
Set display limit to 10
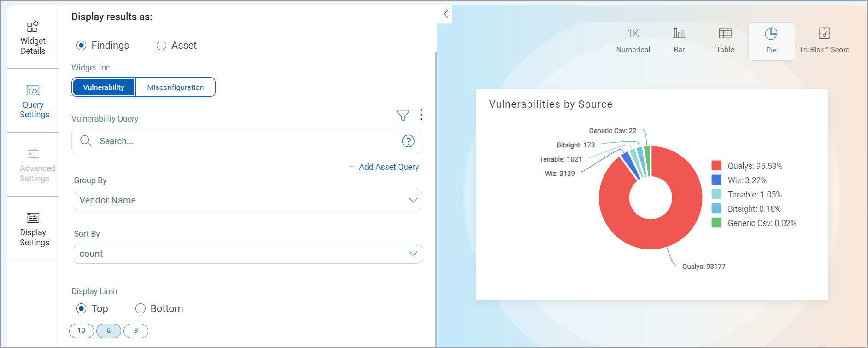point(82,331)
